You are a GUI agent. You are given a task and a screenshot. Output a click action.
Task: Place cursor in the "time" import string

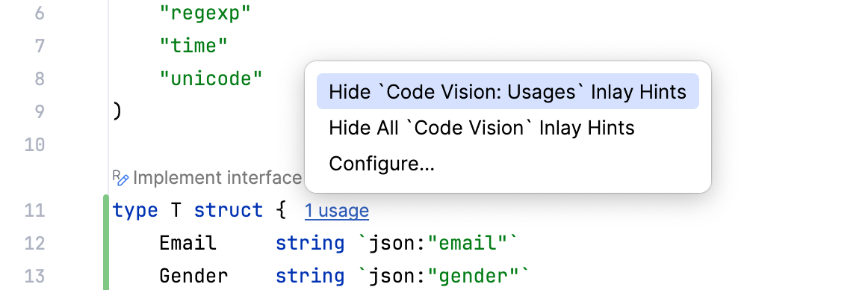(193, 46)
